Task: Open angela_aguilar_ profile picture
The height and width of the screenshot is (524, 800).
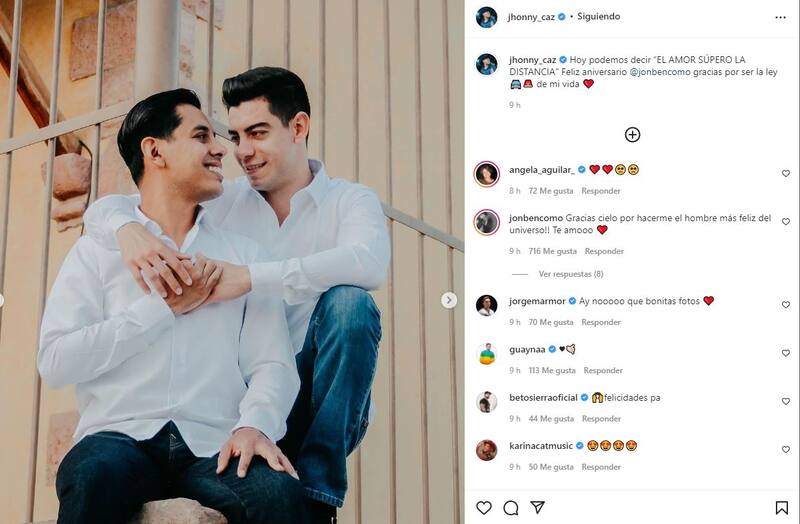Action: click(487, 174)
